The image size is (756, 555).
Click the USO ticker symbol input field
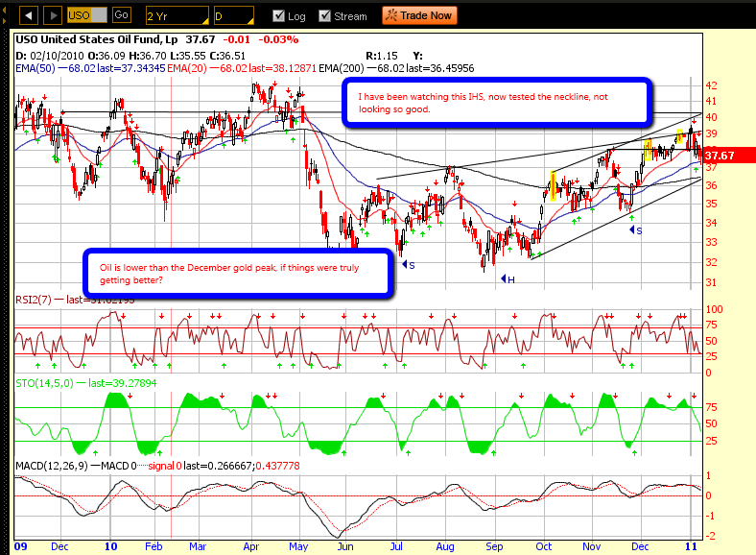click(x=86, y=15)
